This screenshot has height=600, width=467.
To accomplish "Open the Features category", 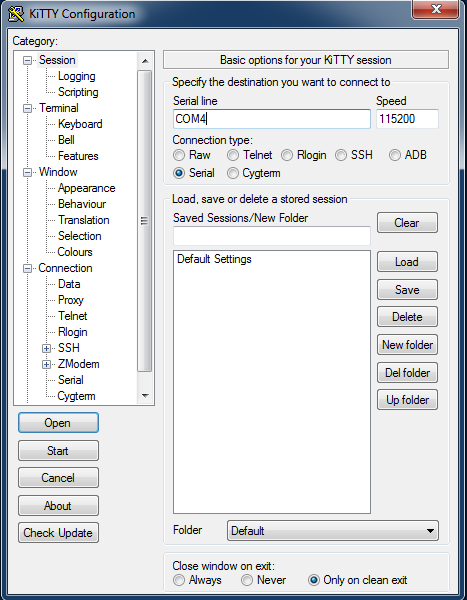I will click(x=78, y=156).
